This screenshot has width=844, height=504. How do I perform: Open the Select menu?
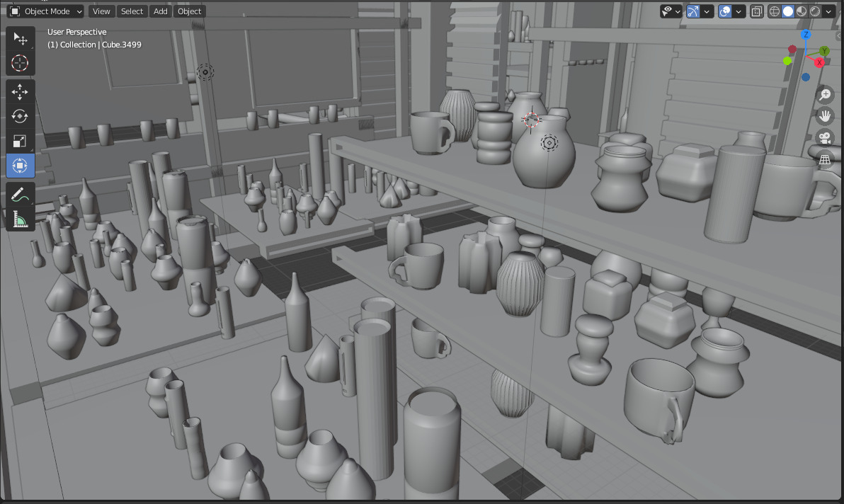(132, 11)
